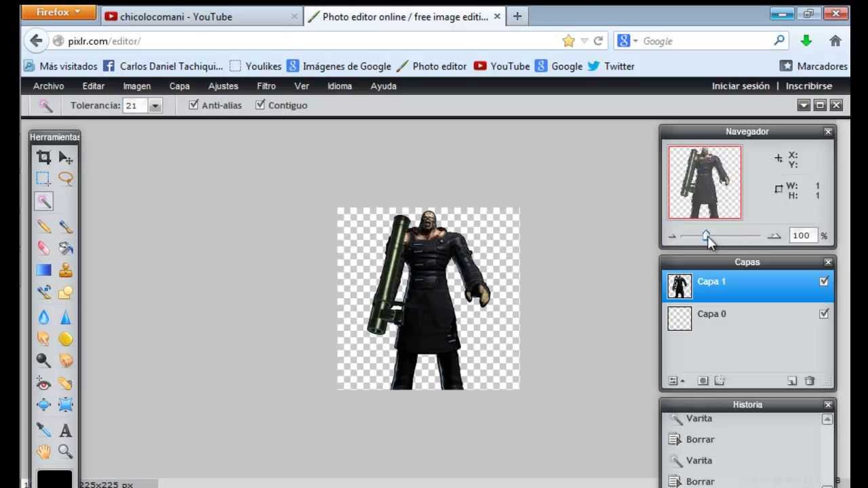Select the Pinch tool
Screen dimensions: 868x488
point(66,405)
